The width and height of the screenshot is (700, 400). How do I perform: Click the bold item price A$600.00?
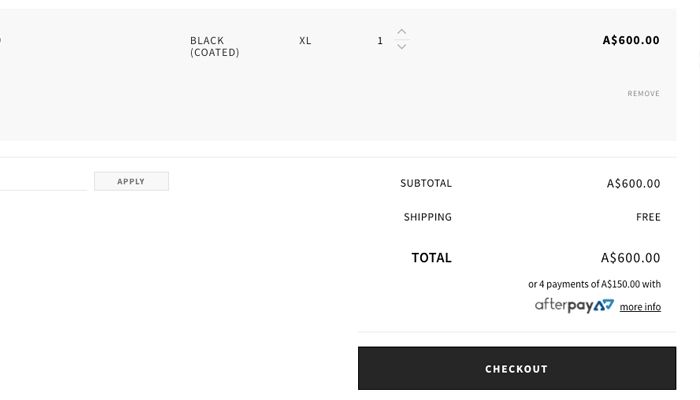631,40
